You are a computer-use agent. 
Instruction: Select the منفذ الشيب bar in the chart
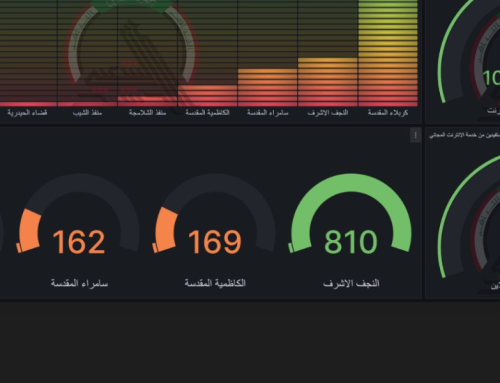(x=87, y=104)
